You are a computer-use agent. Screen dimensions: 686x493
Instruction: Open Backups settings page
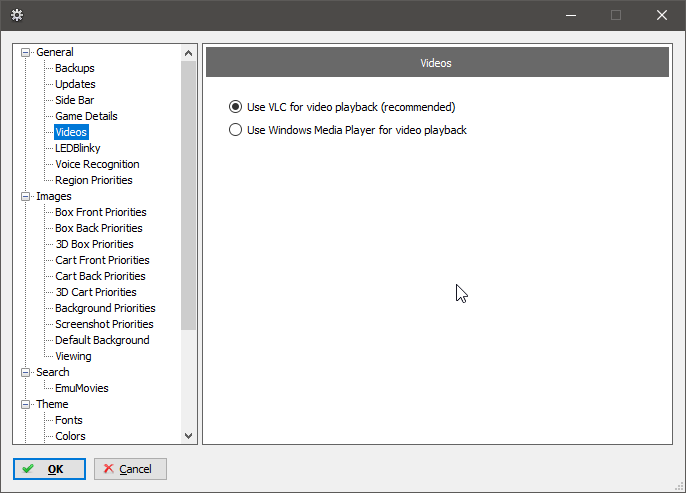coord(75,68)
